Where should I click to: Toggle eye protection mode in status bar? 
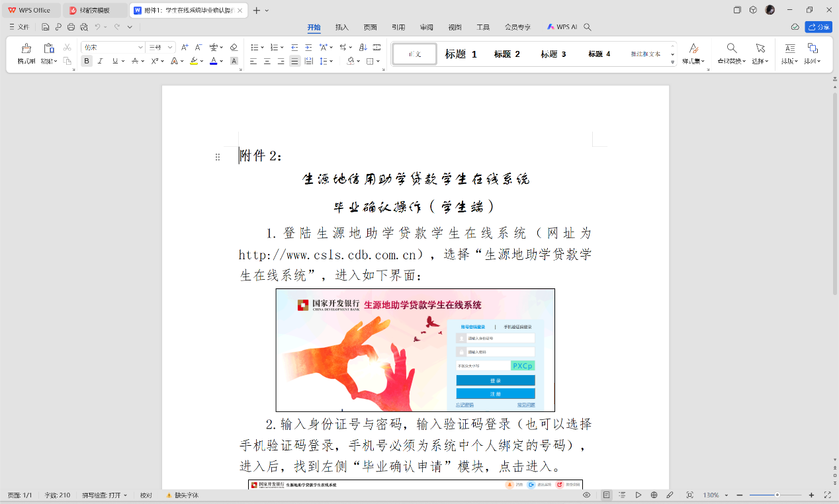click(586, 495)
